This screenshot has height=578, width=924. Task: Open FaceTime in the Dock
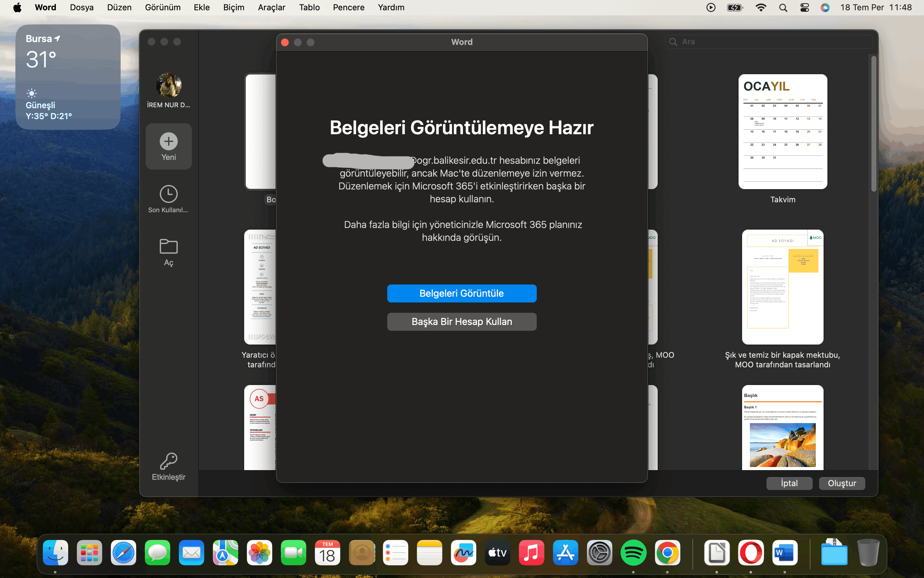tap(293, 552)
